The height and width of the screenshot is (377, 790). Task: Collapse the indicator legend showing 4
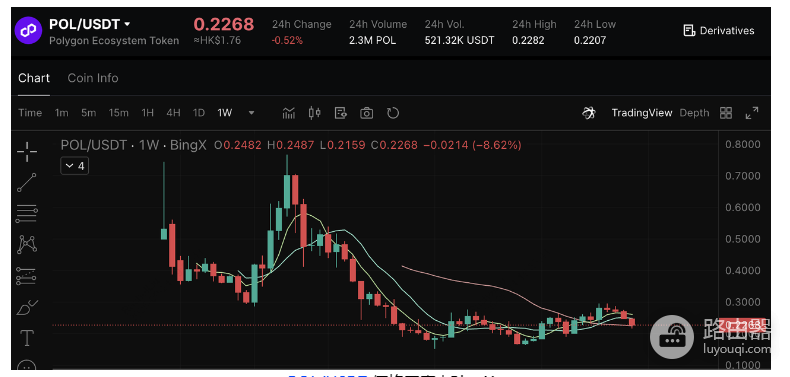75,166
